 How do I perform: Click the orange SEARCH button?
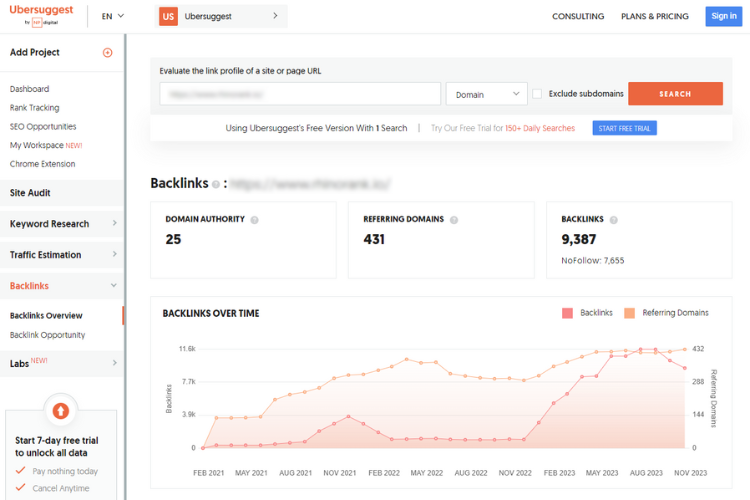coord(675,94)
